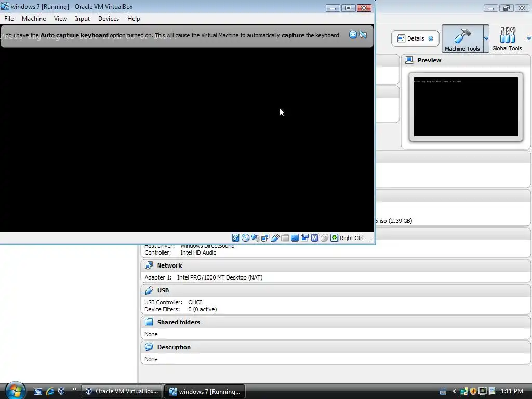532x399 pixels.
Task: Launch Internet Explorer from quick launch
Action: click(49, 391)
